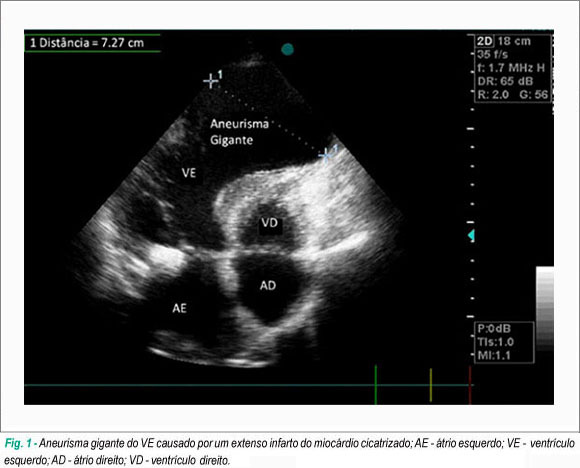580x468 pixels.
Task: Click the "VE" chamber label
Action: pyautogui.click(x=189, y=173)
